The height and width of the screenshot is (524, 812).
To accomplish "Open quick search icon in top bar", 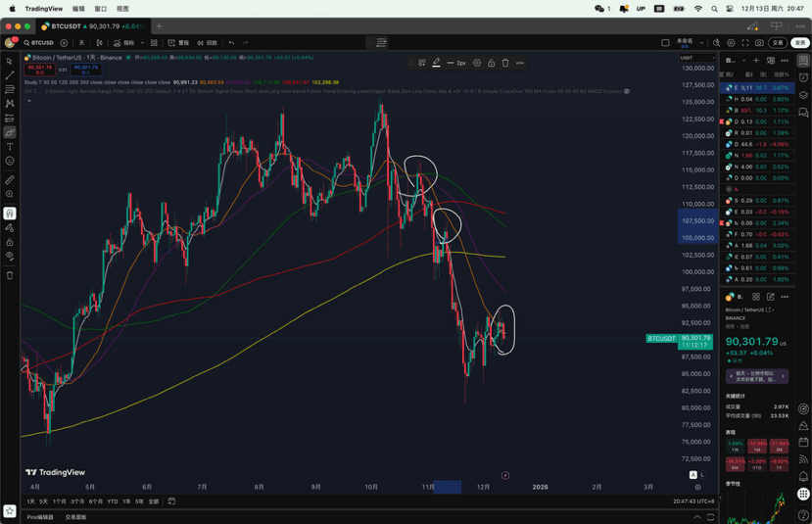I will 717,43.
